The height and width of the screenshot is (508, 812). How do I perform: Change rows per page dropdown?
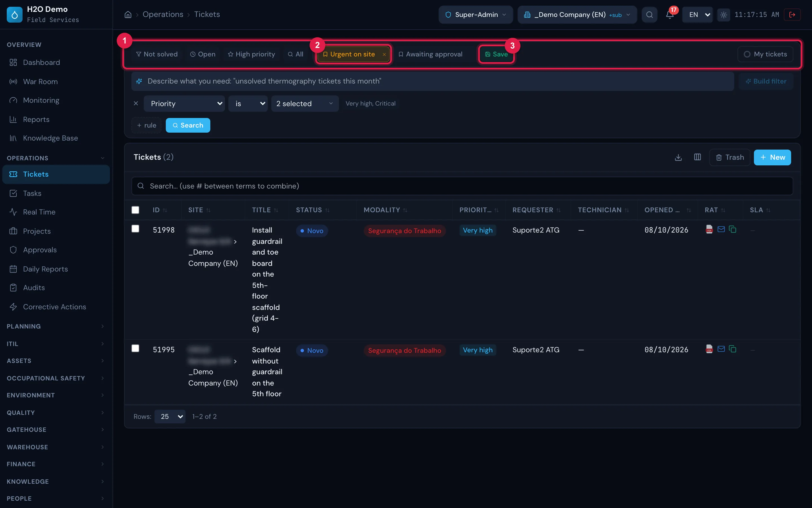tap(170, 417)
